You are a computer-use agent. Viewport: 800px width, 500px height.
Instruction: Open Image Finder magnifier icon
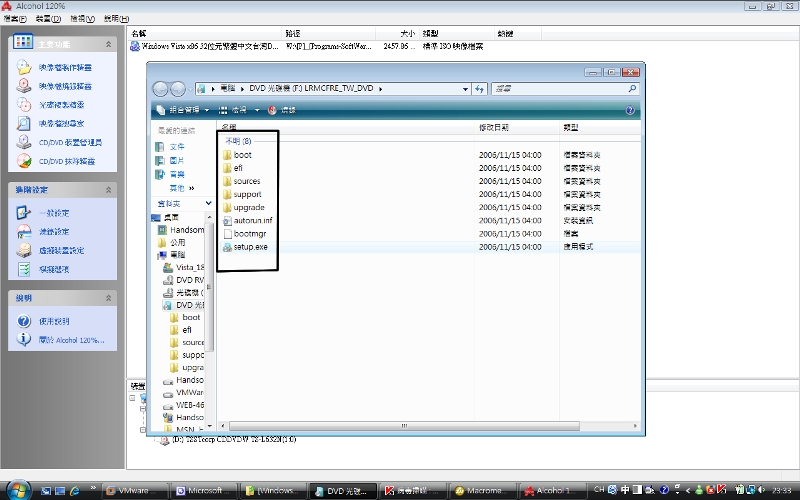coord(23,123)
